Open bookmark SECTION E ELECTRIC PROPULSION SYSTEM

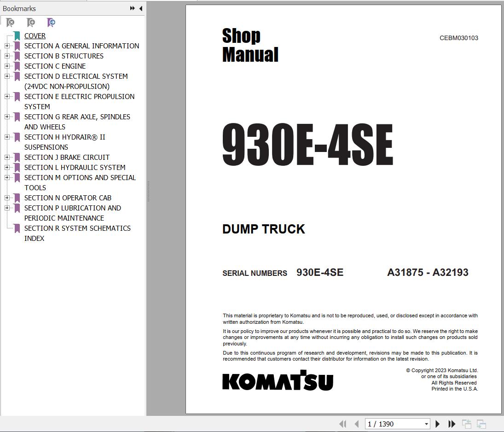point(79,102)
